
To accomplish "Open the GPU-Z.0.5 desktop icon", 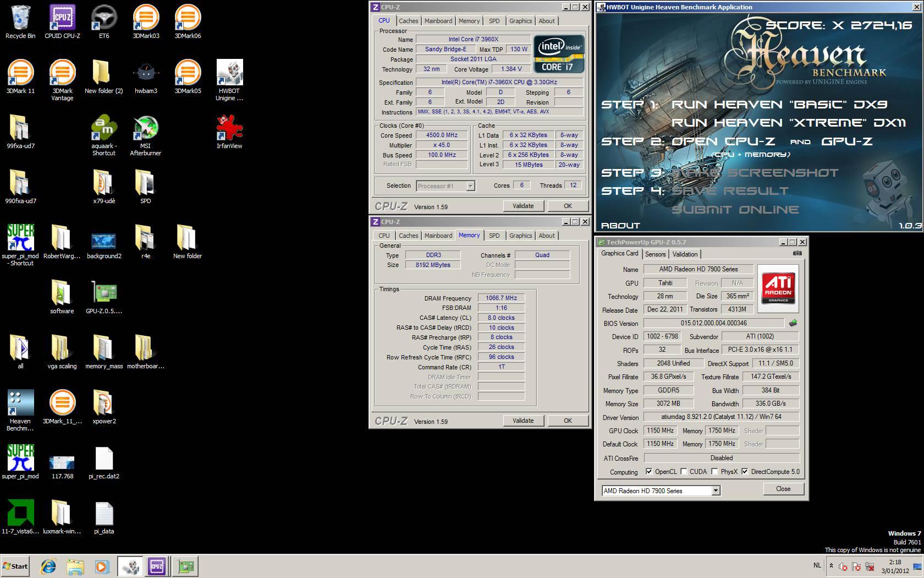I will point(104,297).
